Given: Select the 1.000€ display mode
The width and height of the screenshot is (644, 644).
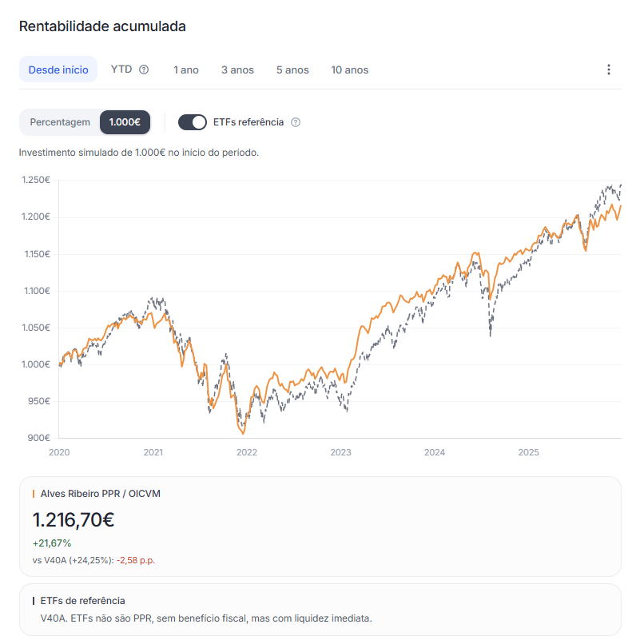Looking at the screenshot, I should (x=125, y=122).
